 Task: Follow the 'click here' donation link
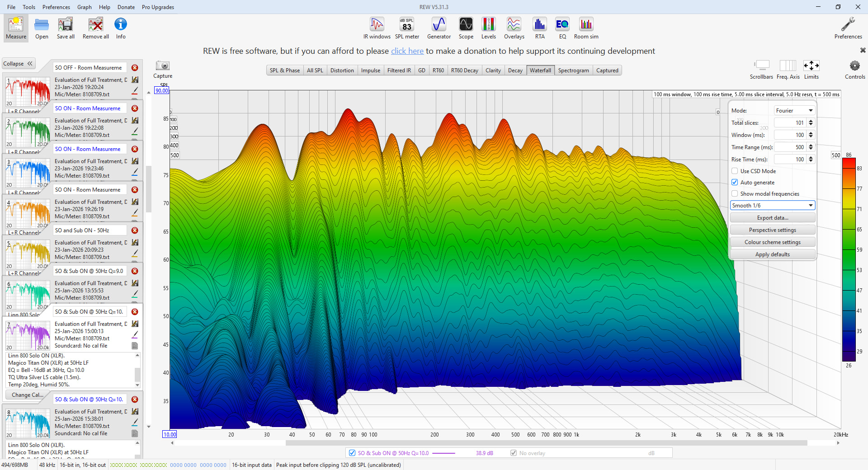tap(407, 51)
